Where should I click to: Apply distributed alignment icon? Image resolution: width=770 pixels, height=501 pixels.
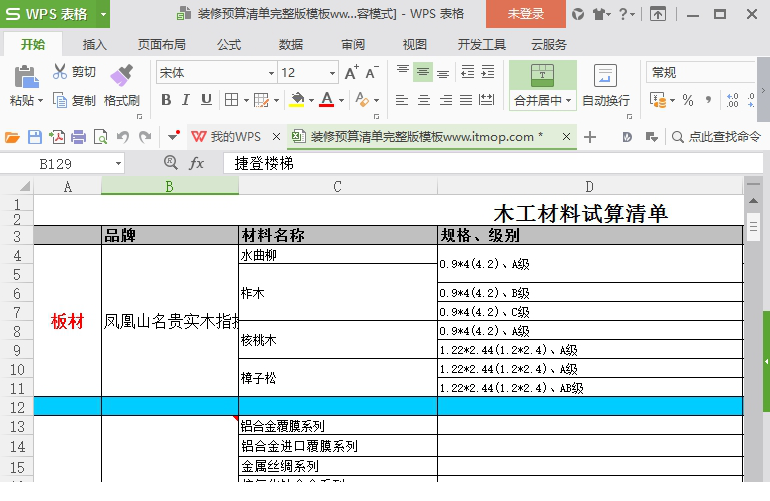click(487, 100)
